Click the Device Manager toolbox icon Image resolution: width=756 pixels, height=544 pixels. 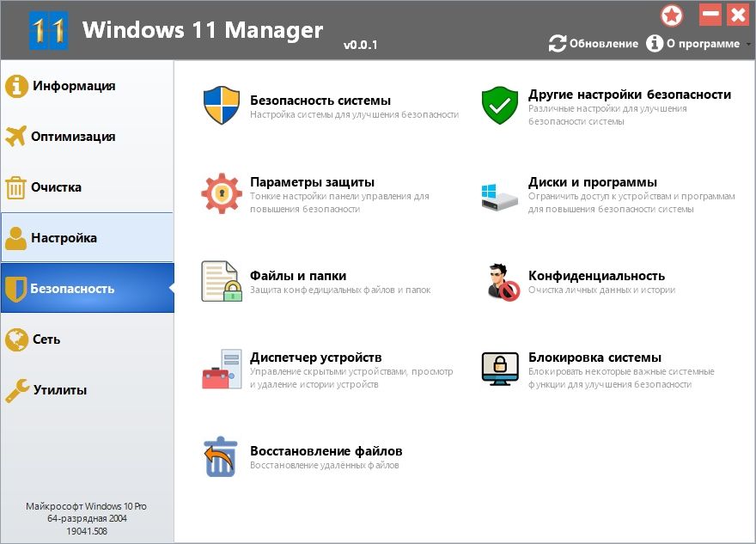click(x=222, y=369)
